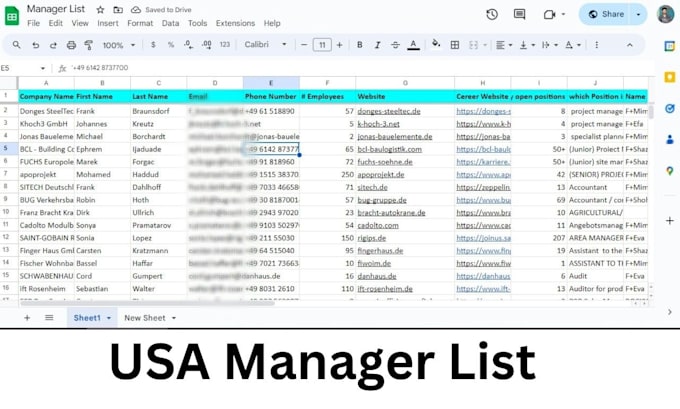Image resolution: width=680 pixels, height=409 pixels.
Task: Open version history clock icon
Action: 492,14
